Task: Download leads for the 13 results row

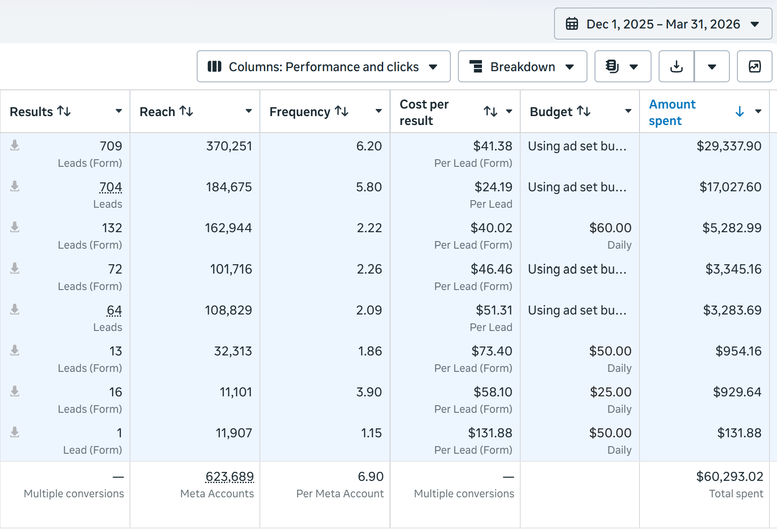Action: pos(15,351)
